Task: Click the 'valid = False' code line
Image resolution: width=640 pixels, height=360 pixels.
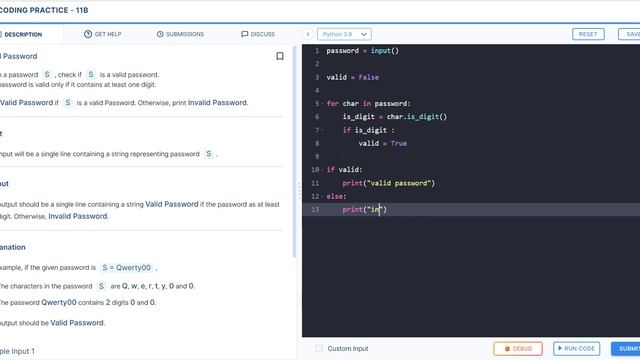Action: [353, 77]
